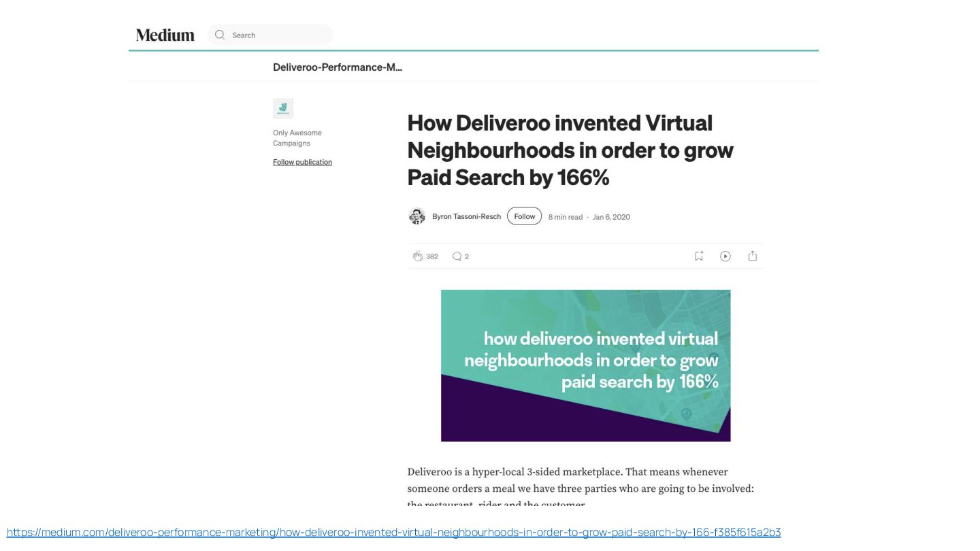Open the 382 claps count
Screen dimensions: 980x551
point(432,256)
